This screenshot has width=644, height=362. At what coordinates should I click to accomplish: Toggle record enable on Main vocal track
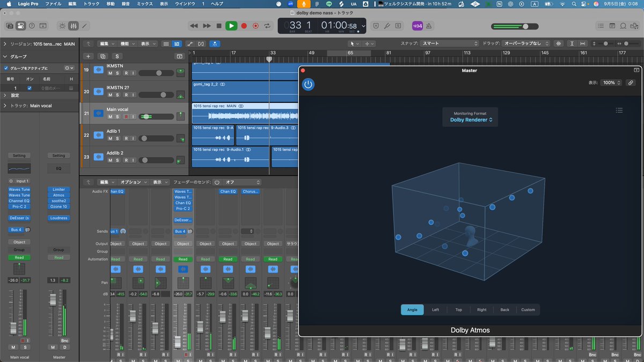click(126, 116)
